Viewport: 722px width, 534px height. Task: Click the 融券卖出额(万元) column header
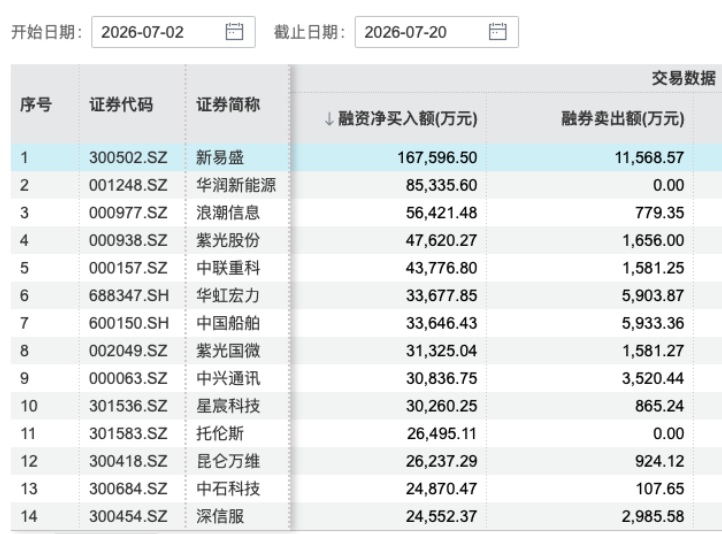point(623,119)
